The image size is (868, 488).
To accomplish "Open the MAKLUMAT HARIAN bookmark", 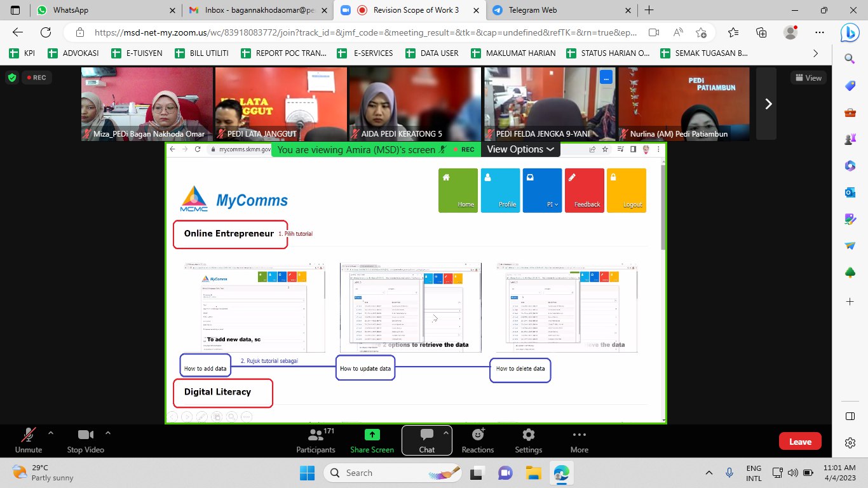I will click(x=513, y=53).
